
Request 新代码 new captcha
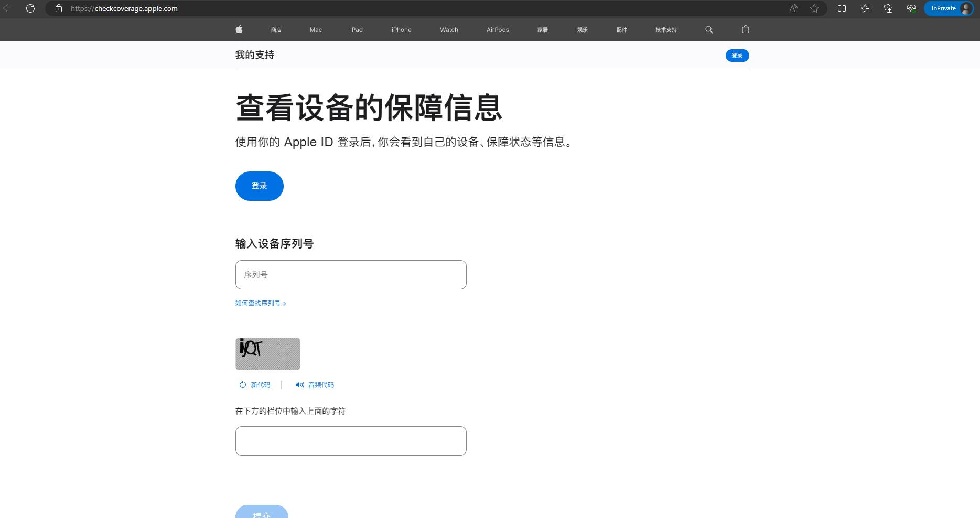click(261, 385)
